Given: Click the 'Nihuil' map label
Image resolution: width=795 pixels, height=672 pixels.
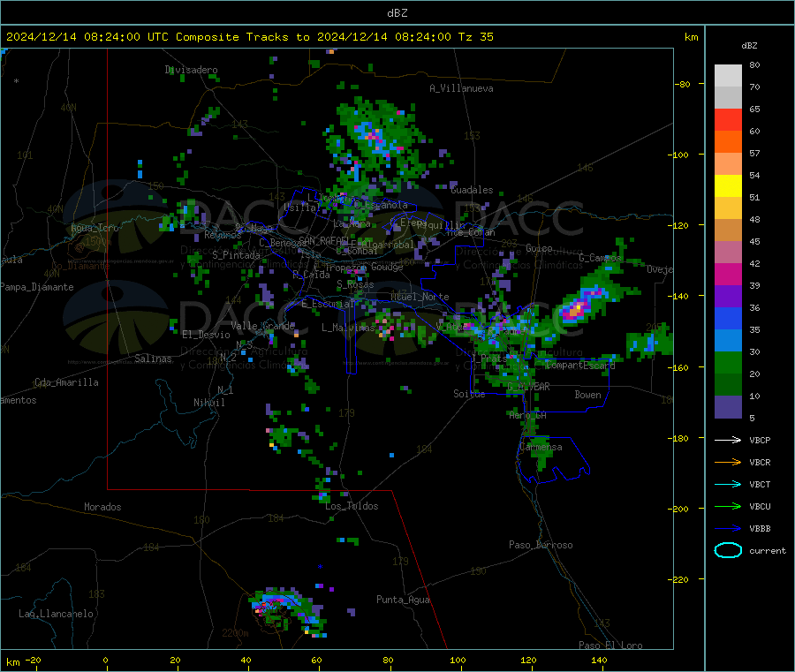Looking at the screenshot, I should 208,403.
